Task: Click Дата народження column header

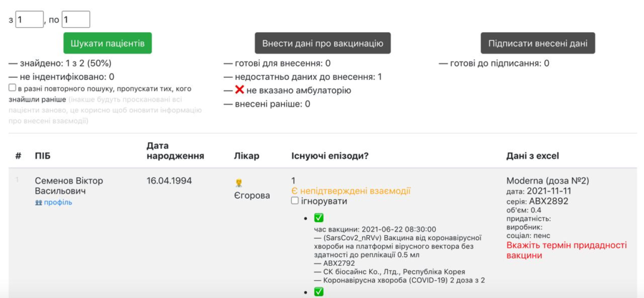Action: tap(175, 151)
